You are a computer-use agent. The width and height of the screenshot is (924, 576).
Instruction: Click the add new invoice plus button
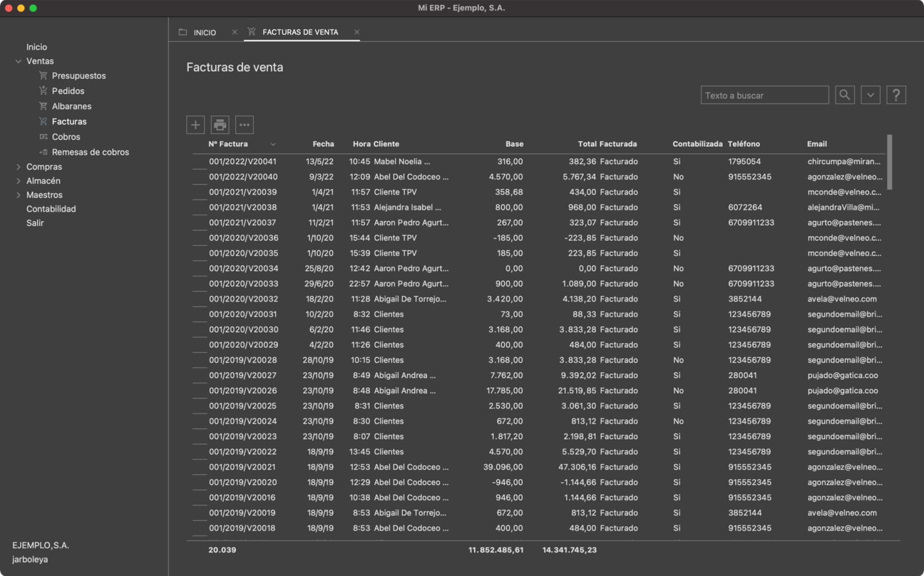coord(195,125)
